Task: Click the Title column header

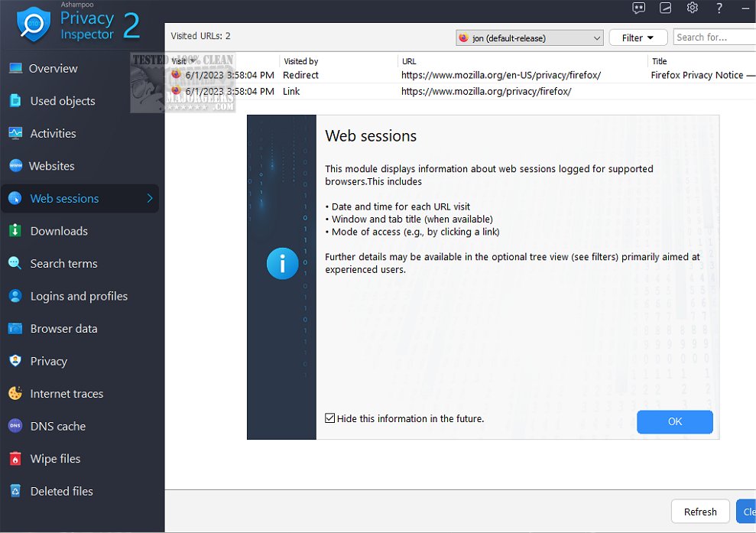Action: coord(659,61)
